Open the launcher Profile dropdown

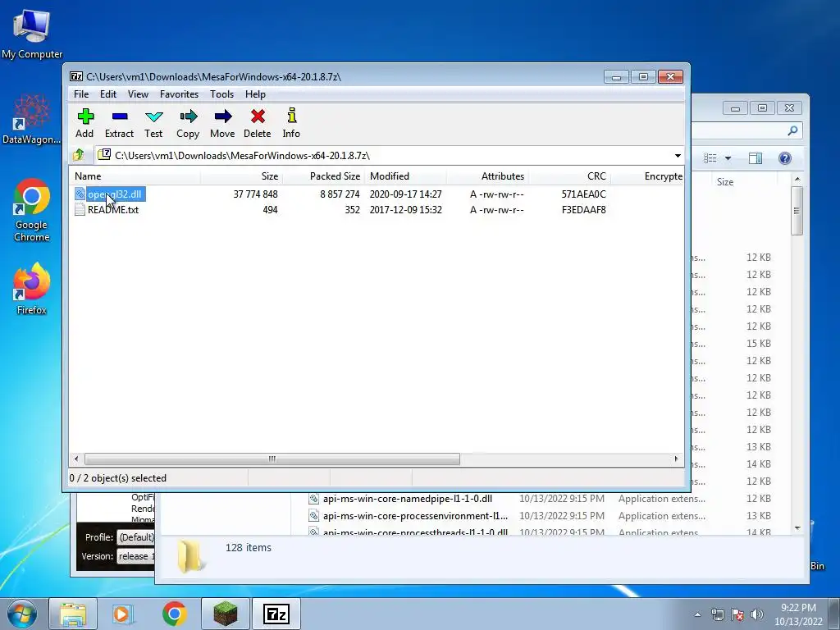(136, 537)
